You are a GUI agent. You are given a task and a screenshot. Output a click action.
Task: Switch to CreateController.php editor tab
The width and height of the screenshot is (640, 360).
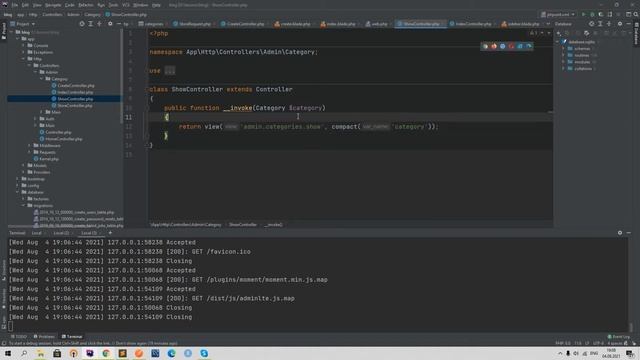pos(243,24)
